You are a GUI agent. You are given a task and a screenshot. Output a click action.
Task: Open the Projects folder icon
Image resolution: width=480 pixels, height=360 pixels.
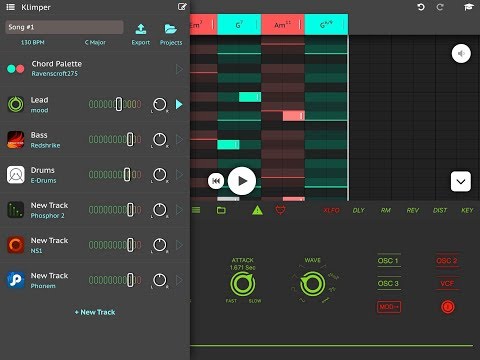coord(171,29)
